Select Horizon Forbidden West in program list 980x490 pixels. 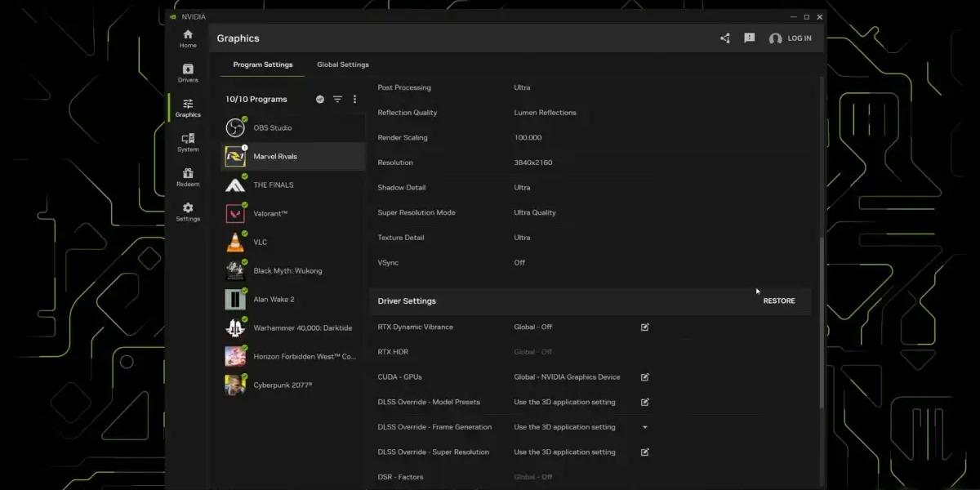click(x=293, y=357)
